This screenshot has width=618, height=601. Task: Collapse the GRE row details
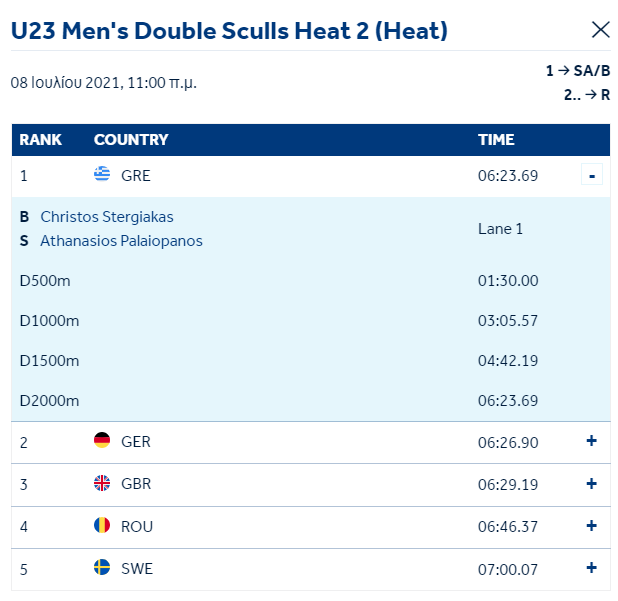click(592, 174)
